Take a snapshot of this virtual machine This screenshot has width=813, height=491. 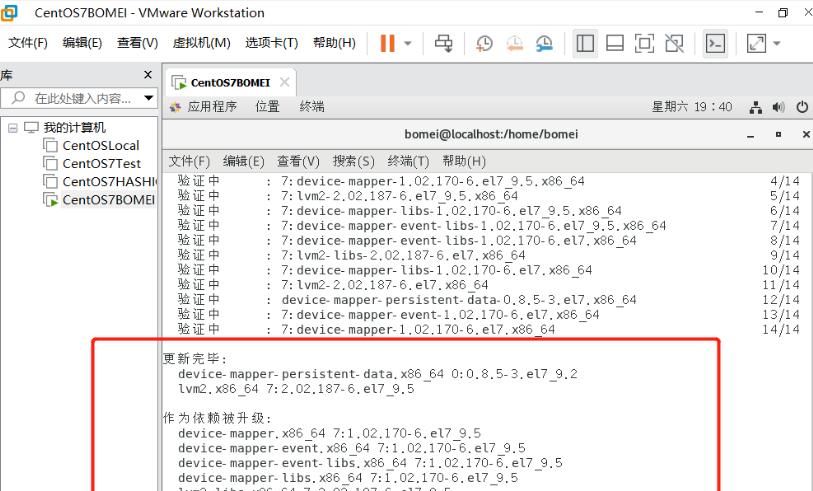click(484, 44)
